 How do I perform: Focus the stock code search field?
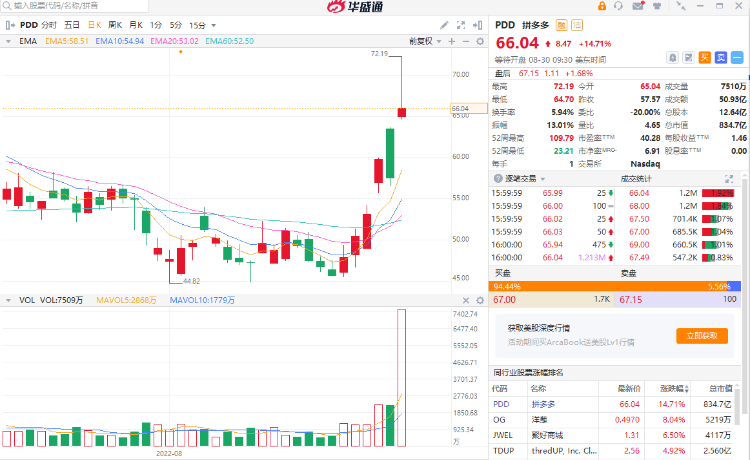tap(74, 6)
